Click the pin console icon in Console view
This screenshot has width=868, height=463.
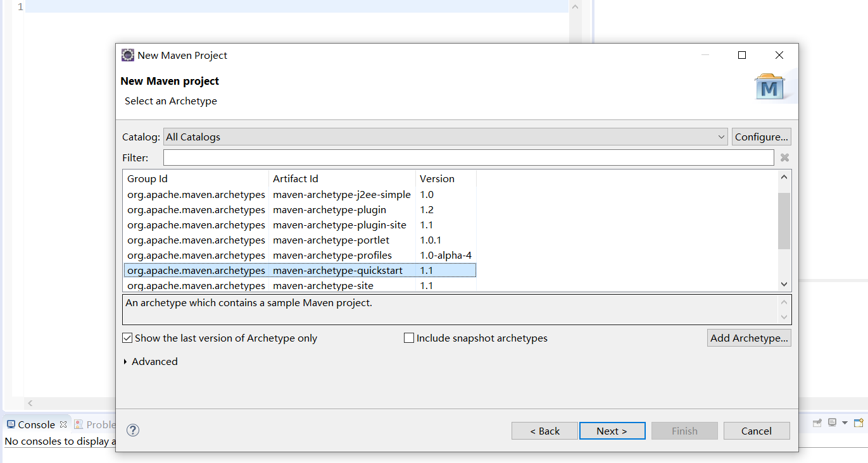(x=817, y=423)
